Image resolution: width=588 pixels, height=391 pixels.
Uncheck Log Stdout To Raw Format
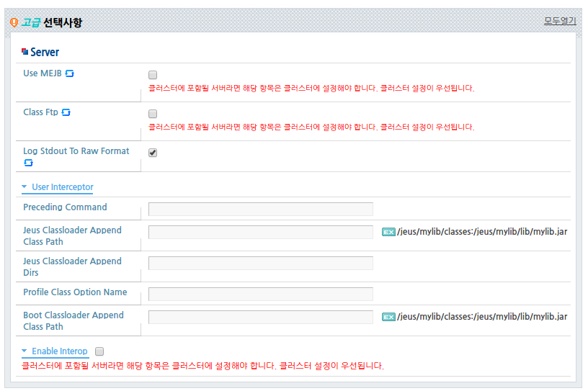pyautogui.click(x=153, y=153)
